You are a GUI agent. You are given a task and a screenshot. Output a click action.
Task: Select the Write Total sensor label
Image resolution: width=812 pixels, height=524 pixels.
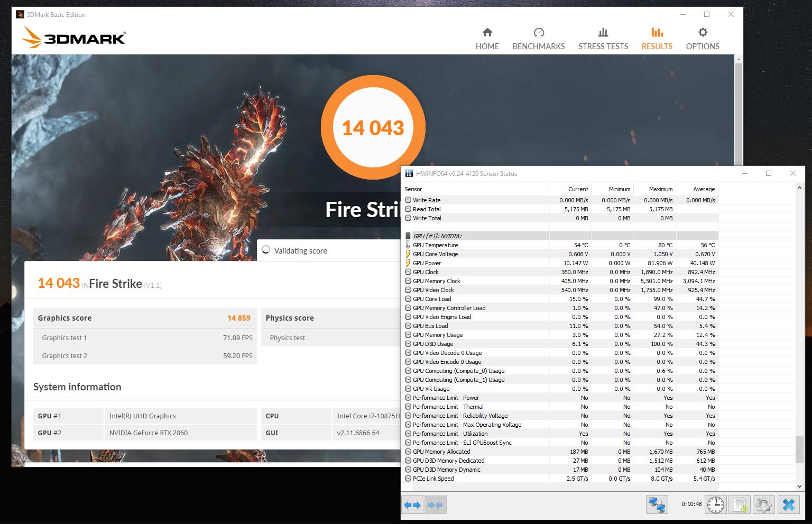click(427, 218)
